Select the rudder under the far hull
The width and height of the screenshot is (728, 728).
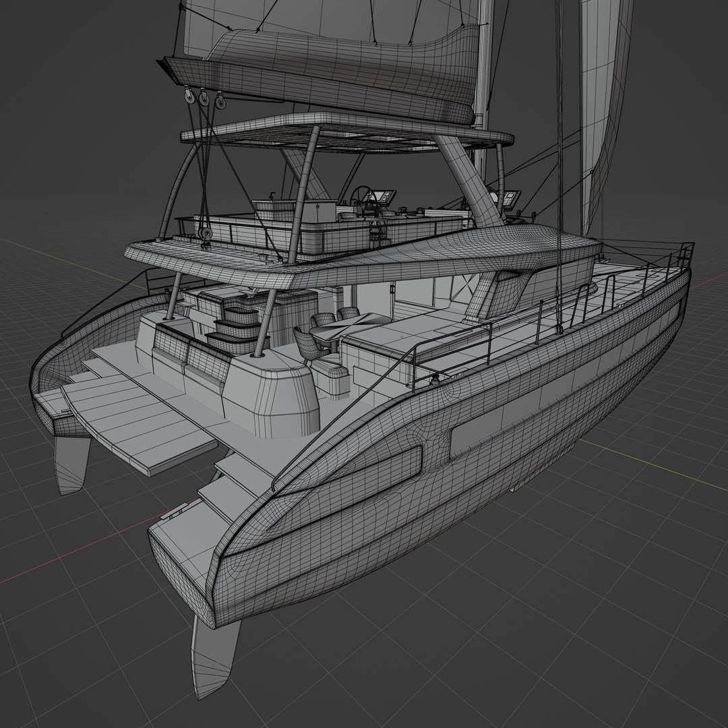tap(72, 464)
